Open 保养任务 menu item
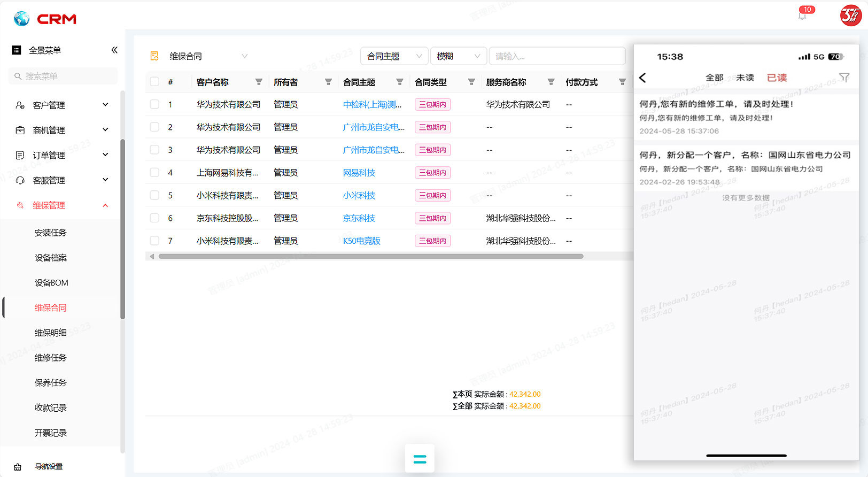Image resolution: width=868 pixels, height=477 pixels. pos(51,383)
